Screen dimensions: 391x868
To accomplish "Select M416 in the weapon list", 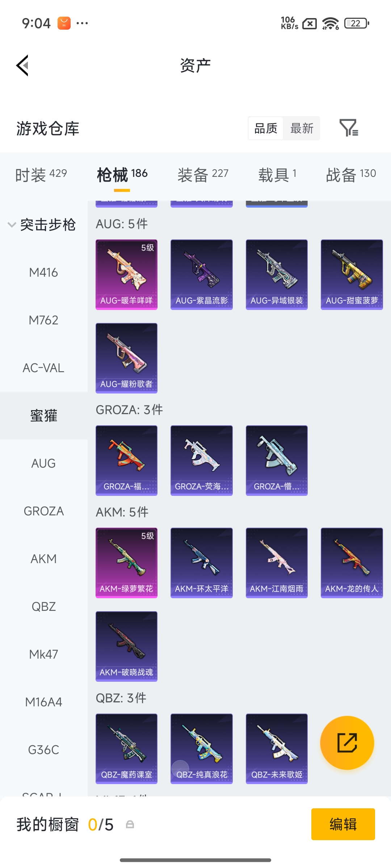I will 43,272.
